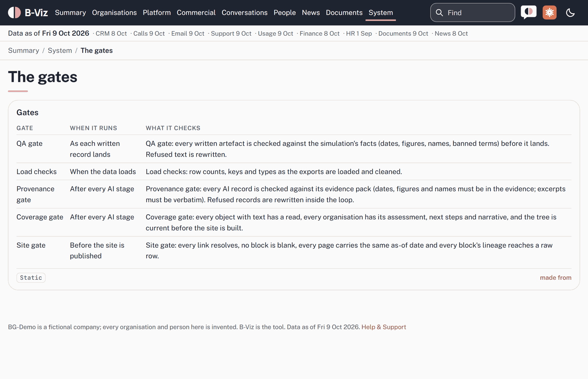Click the News 8 Oct data source
Screen dimensions: 588x379
451,33
